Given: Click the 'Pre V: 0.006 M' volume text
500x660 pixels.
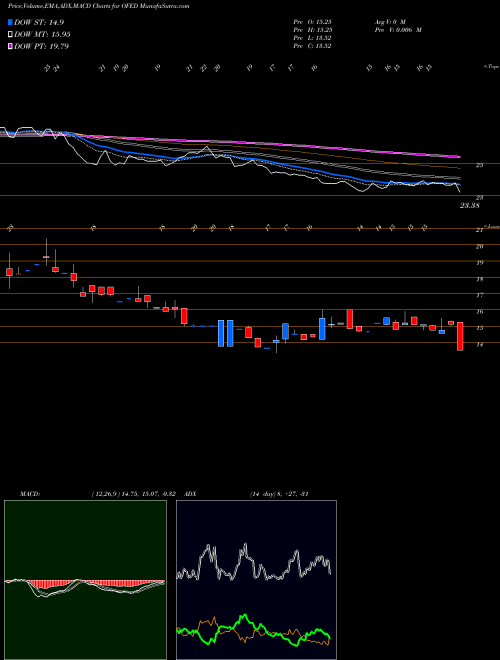Looking at the screenshot, I should point(398,30).
